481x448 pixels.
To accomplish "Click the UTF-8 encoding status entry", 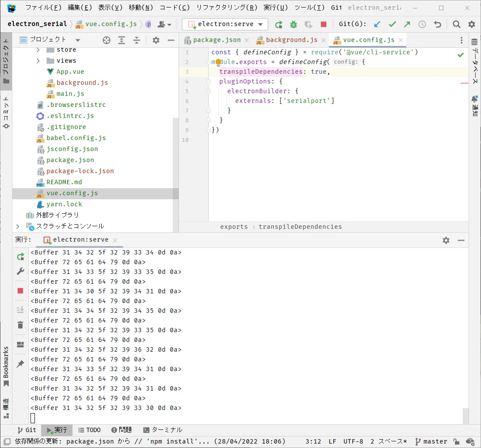I will tap(353, 441).
